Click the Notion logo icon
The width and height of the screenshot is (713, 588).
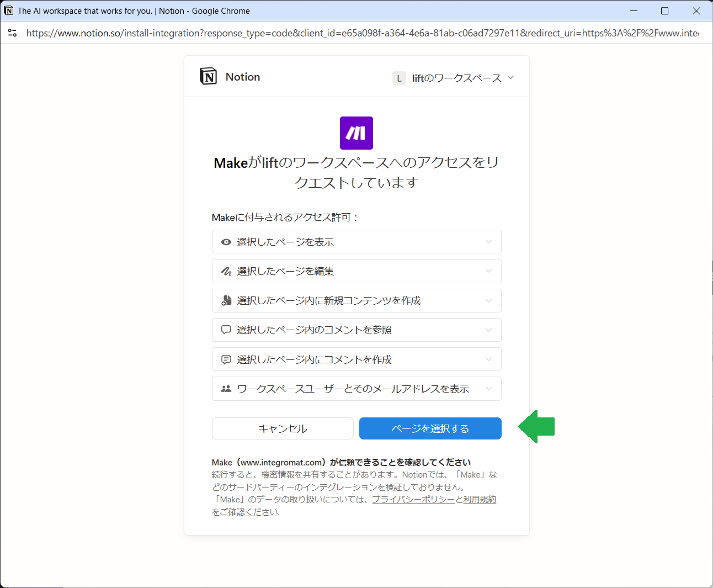point(208,76)
